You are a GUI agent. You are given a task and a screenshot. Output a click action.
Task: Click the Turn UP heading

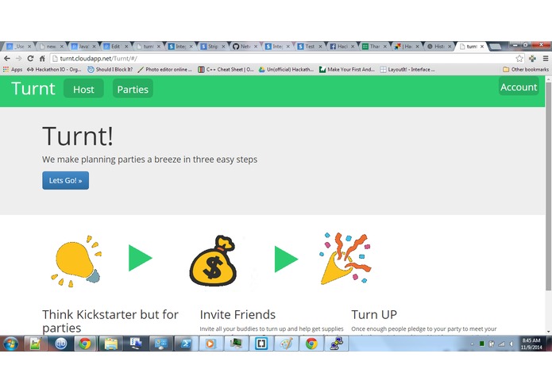click(374, 314)
